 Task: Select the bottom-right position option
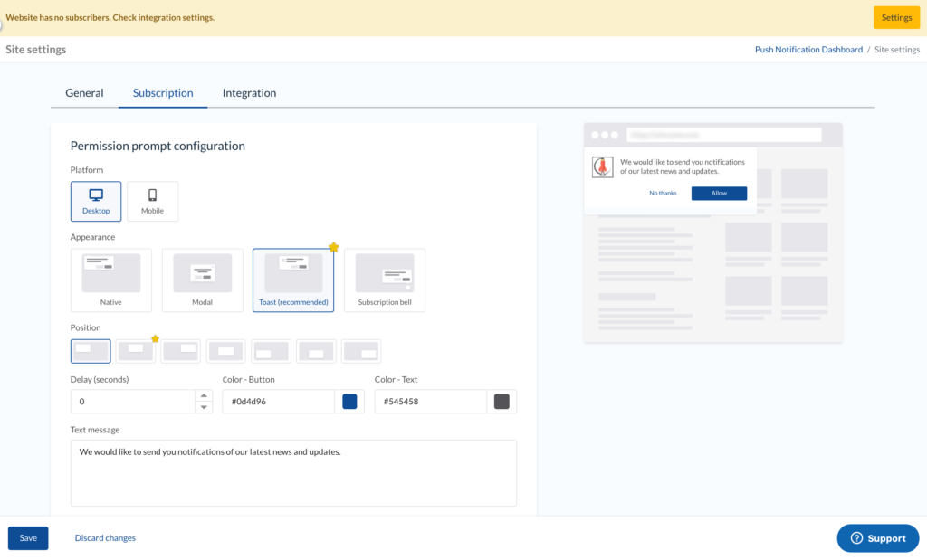361,351
